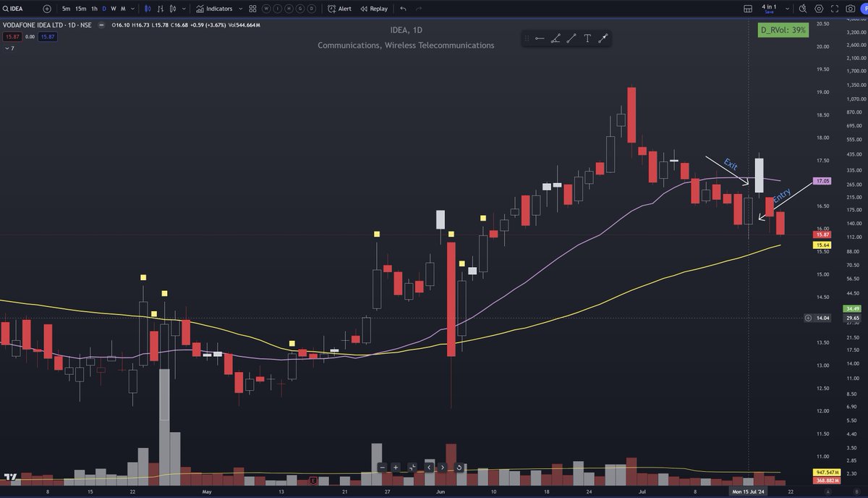Open the Indicators dialog
The width and height of the screenshot is (868, 498).
[x=215, y=9]
